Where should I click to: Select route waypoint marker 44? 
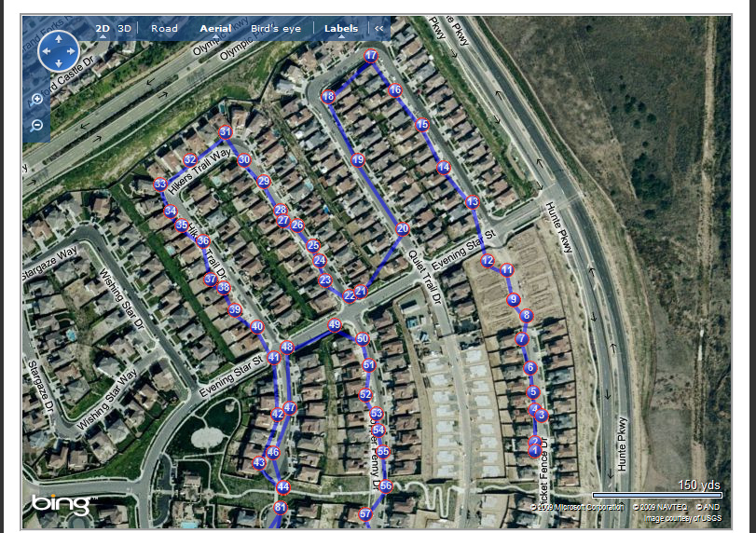pos(283,487)
